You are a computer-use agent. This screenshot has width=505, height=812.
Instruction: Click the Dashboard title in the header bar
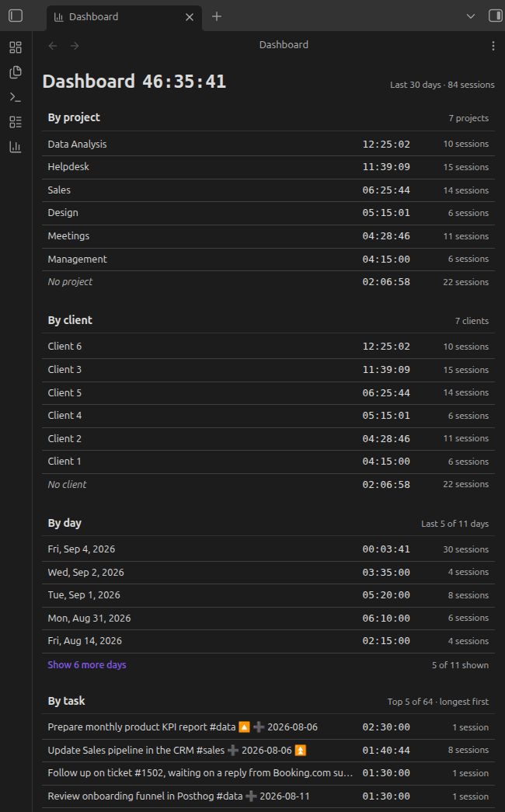pos(284,45)
